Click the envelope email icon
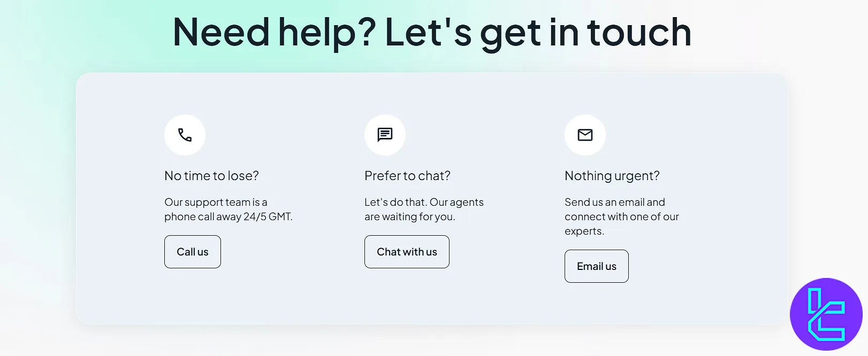 click(585, 135)
